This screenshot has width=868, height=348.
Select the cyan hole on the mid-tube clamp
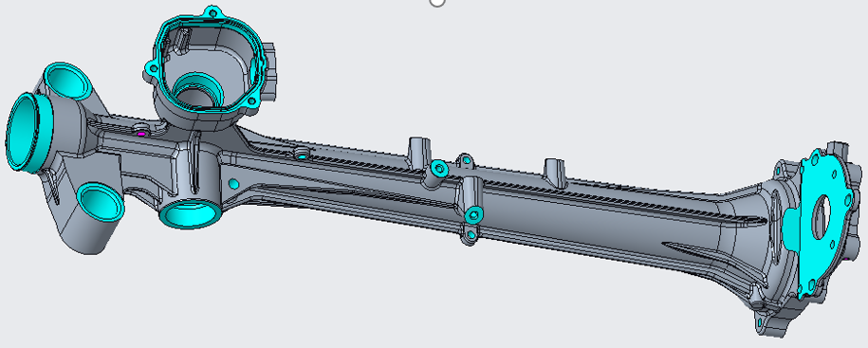point(473,213)
